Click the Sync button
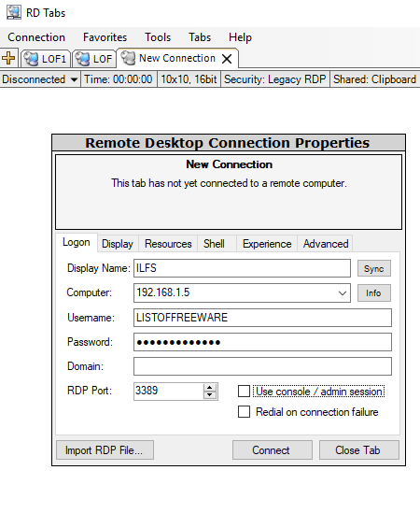The image size is (420, 513). pos(374,268)
